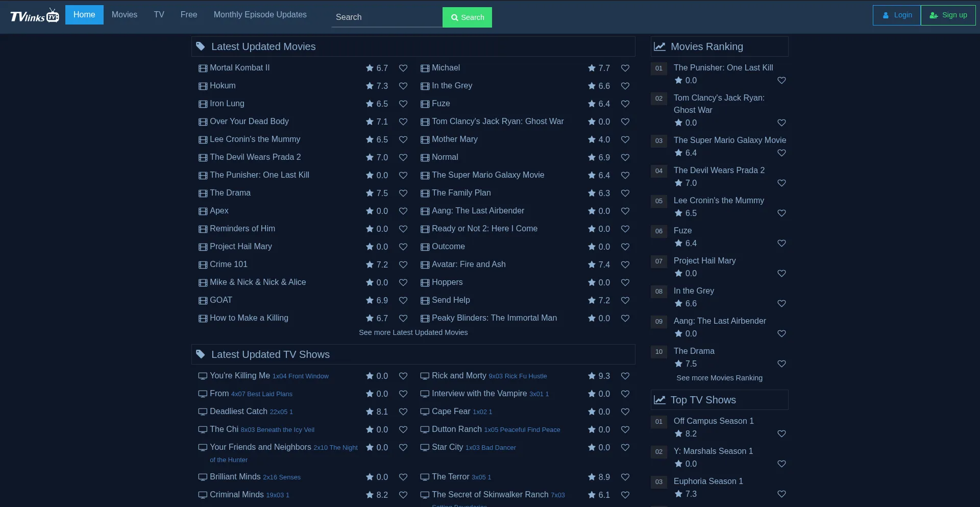980x507 pixels.
Task: Open The Super Mario Galaxy Movie in ranking
Action: point(730,140)
